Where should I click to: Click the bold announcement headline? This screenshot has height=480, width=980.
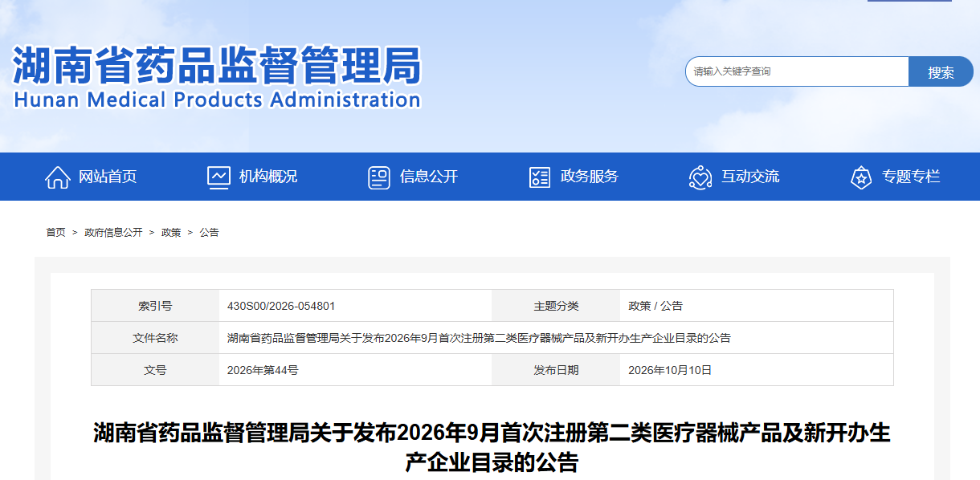click(x=492, y=448)
